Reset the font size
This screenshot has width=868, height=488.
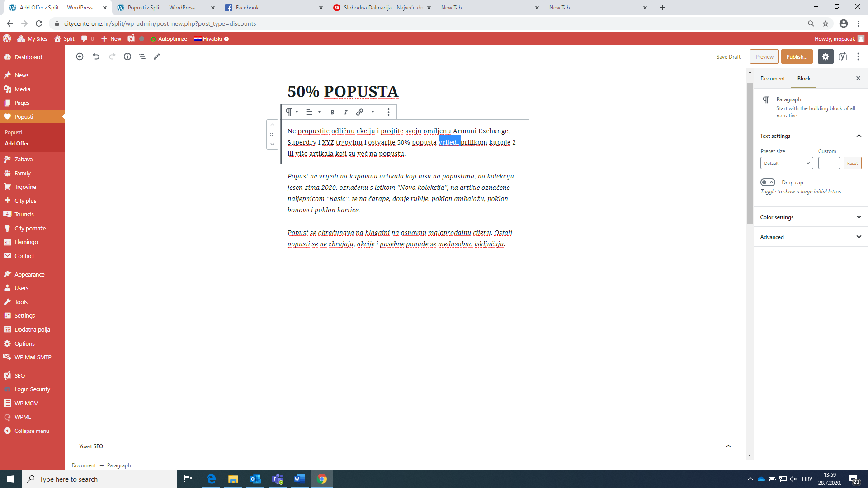click(x=852, y=163)
